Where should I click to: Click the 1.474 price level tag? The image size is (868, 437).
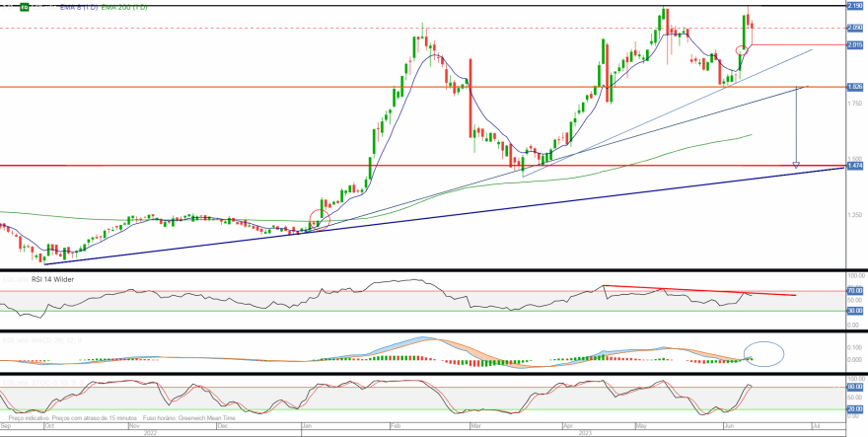pos(855,166)
